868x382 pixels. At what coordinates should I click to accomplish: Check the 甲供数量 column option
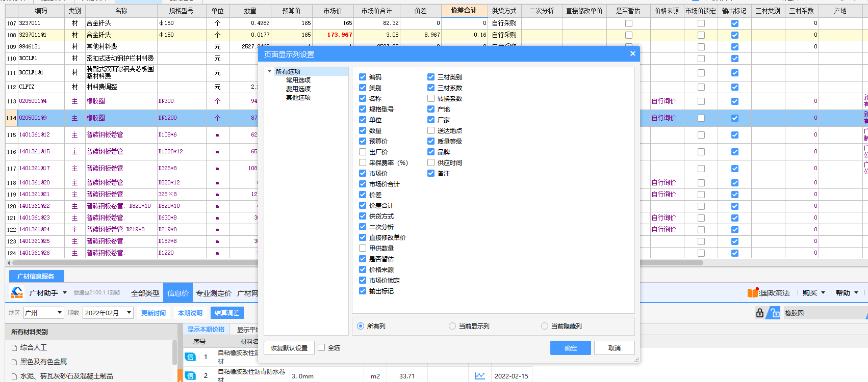[x=363, y=248]
